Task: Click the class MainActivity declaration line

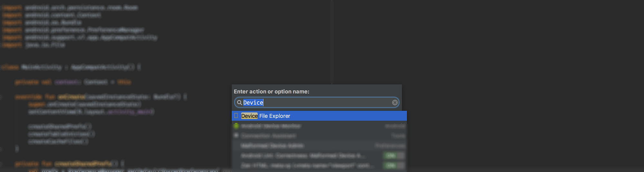Action: coord(71,67)
